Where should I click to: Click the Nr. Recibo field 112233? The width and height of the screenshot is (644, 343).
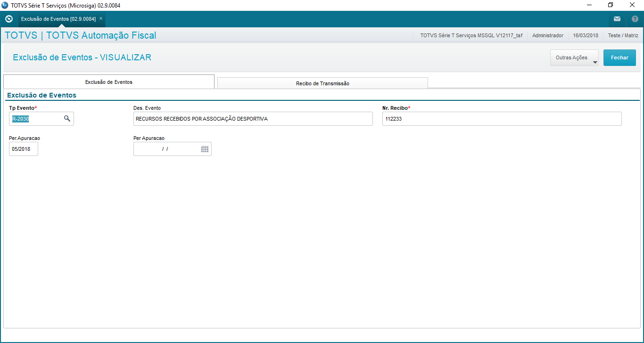coord(502,119)
